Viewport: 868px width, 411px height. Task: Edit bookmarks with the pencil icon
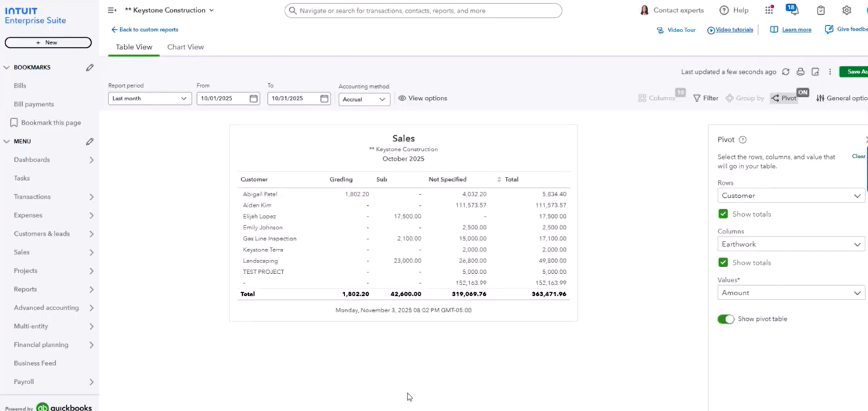point(89,67)
